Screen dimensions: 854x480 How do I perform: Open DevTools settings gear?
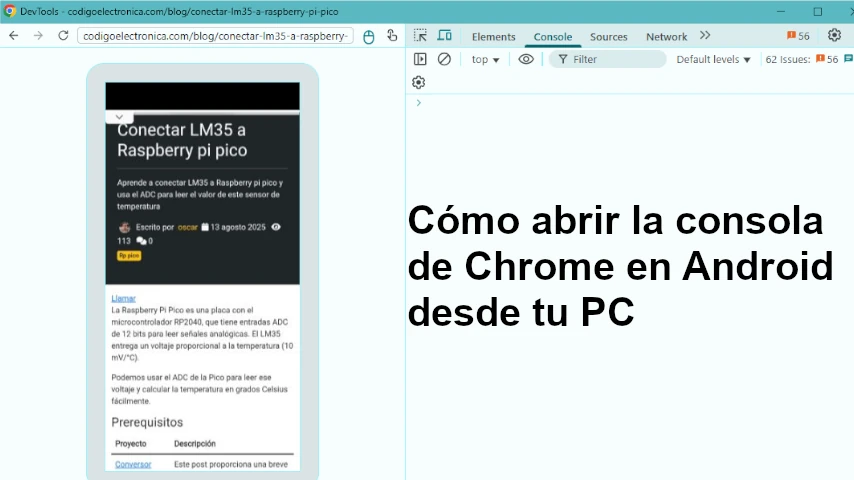click(x=834, y=35)
